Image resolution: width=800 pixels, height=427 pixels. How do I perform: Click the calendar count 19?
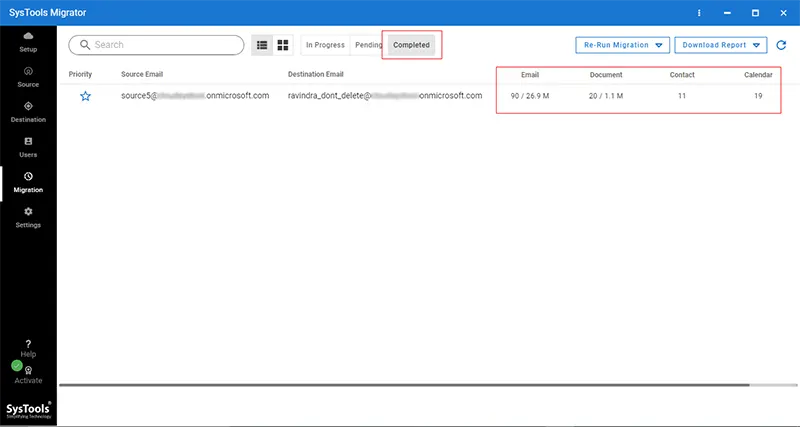coord(758,96)
